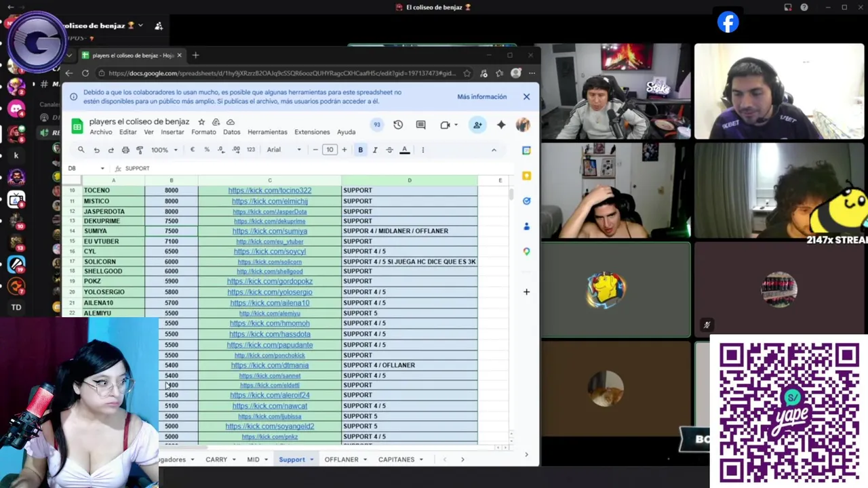The image size is (868, 488).
Task: Decrease font size with minus button
Action: (x=315, y=150)
